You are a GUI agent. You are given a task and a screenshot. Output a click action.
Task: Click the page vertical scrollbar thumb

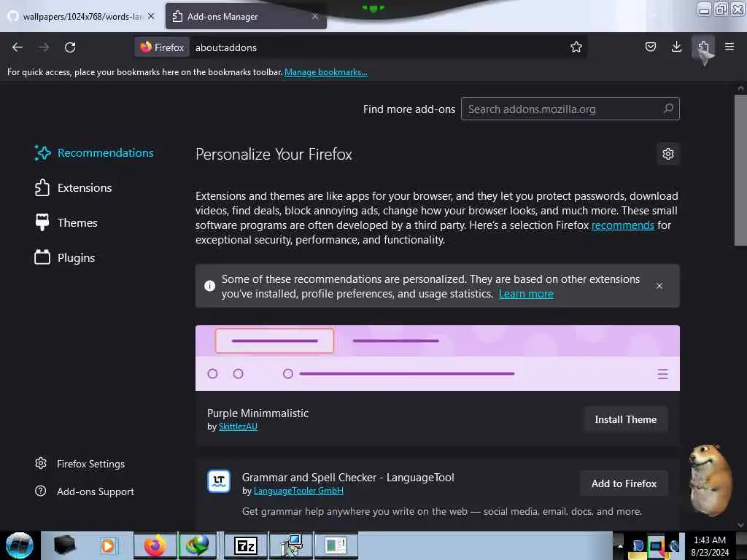pyautogui.click(x=740, y=170)
